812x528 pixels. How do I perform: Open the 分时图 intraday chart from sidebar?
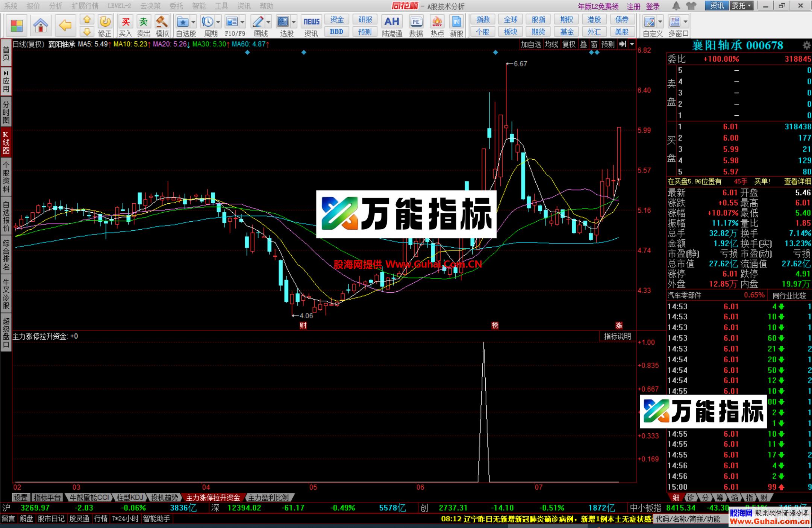6,111
